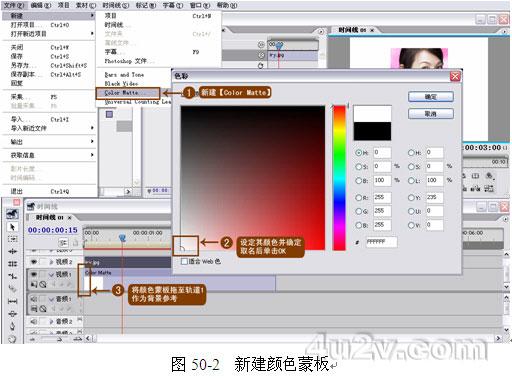Viewport: 512px width, 378px height.
Task: Click 另存为 in the File menu
Action: (x=49, y=65)
